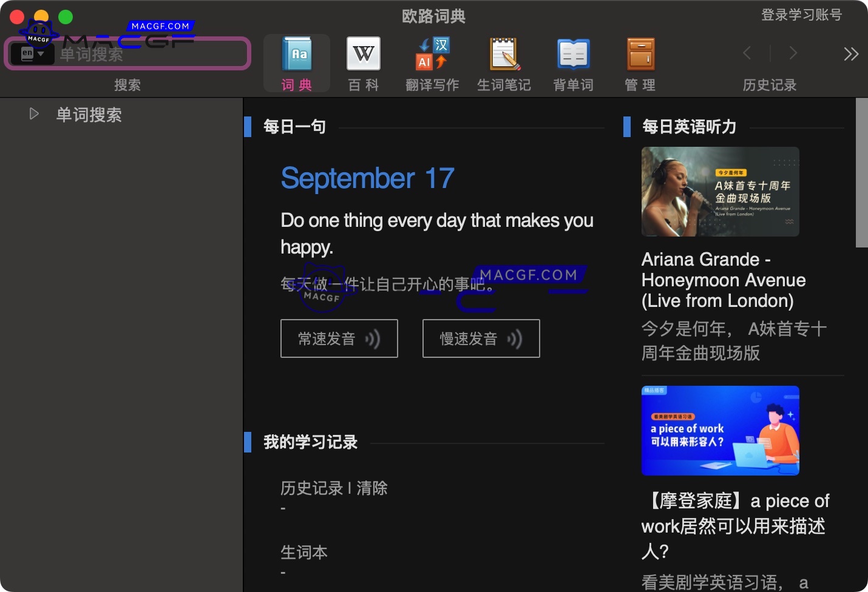Navigate forward with the right history arrow
Viewport: 868px width, 592px height.
[793, 53]
